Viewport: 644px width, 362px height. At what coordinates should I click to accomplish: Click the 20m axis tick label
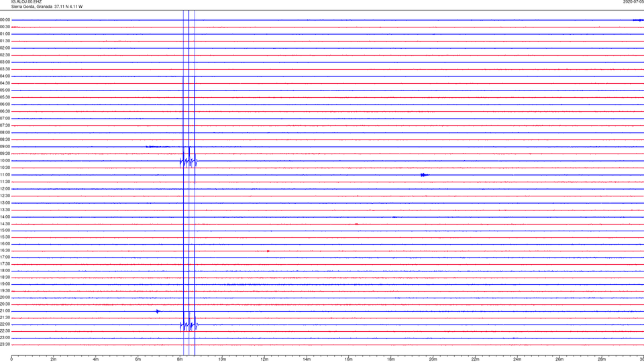[433, 359]
